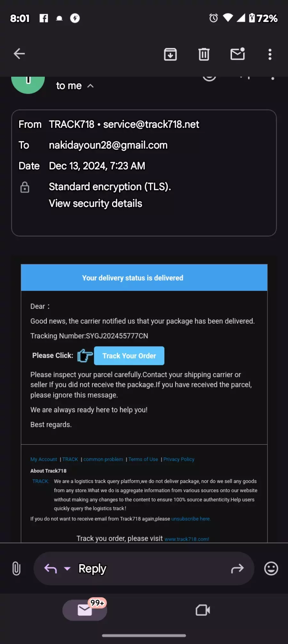Open the Privacy Policy link
This screenshot has height=644, width=288.
tap(179, 459)
